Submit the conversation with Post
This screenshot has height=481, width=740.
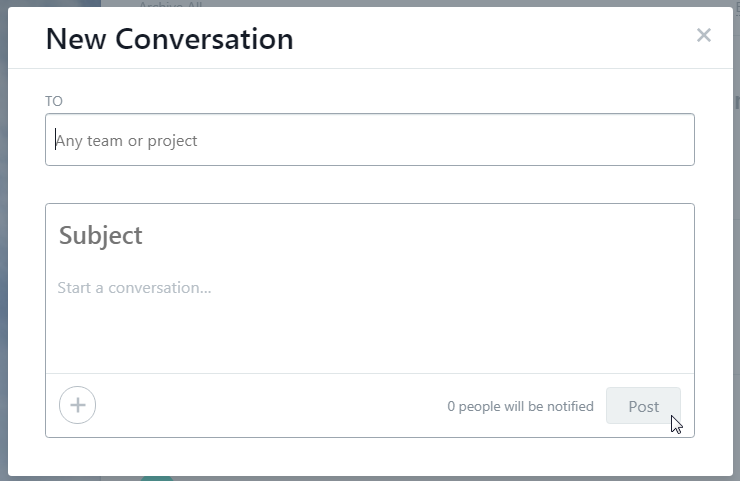pos(643,406)
